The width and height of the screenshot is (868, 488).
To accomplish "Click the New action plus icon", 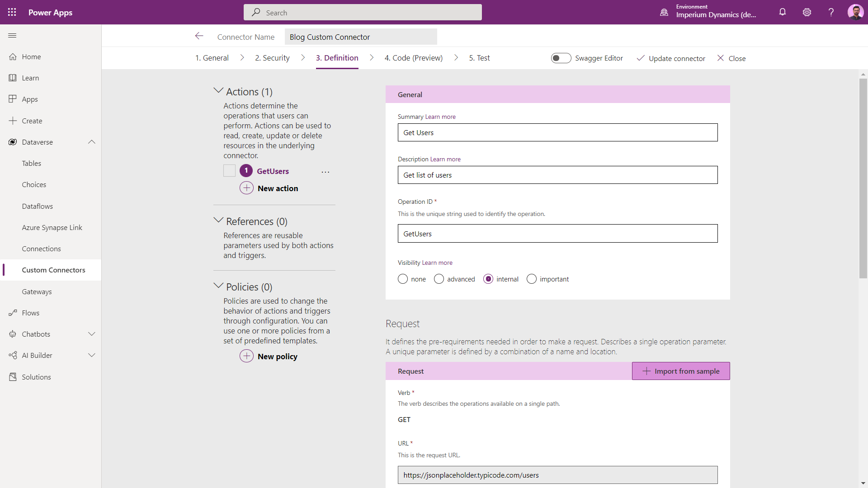I will pyautogui.click(x=246, y=188).
